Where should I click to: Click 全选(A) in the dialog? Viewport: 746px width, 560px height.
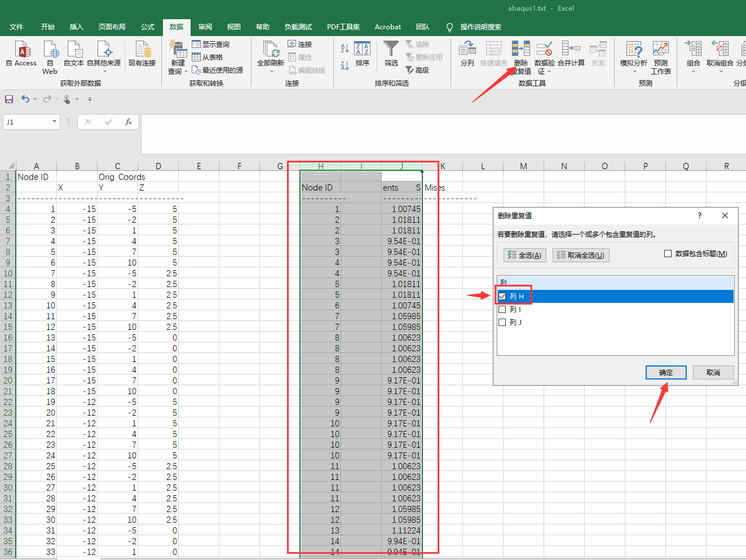pyautogui.click(x=524, y=255)
